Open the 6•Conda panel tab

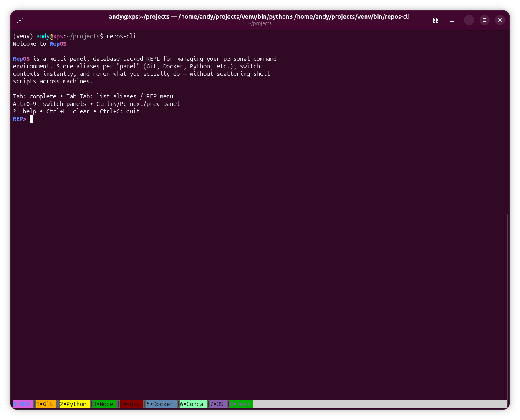point(193,404)
